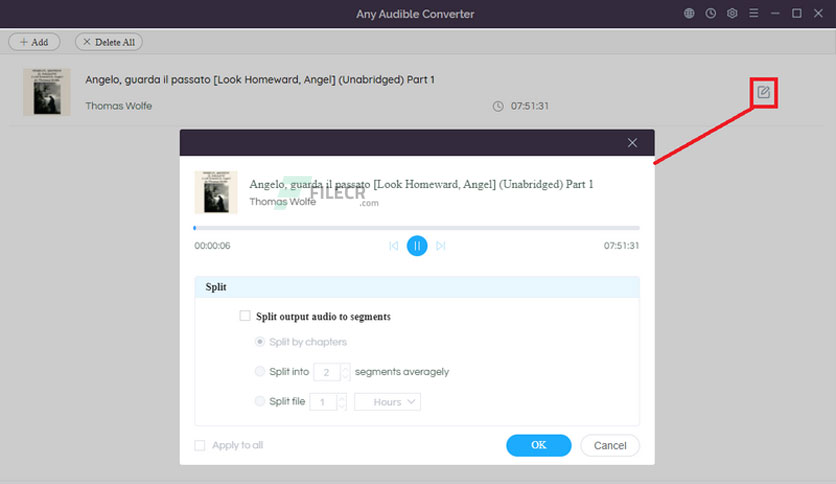Click duration 07:51:31 in main list
836x484 pixels.
pyautogui.click(x=529, y=106)
